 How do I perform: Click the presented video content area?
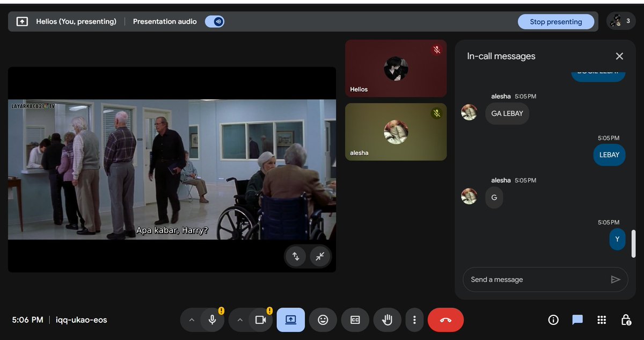point(172,169)
